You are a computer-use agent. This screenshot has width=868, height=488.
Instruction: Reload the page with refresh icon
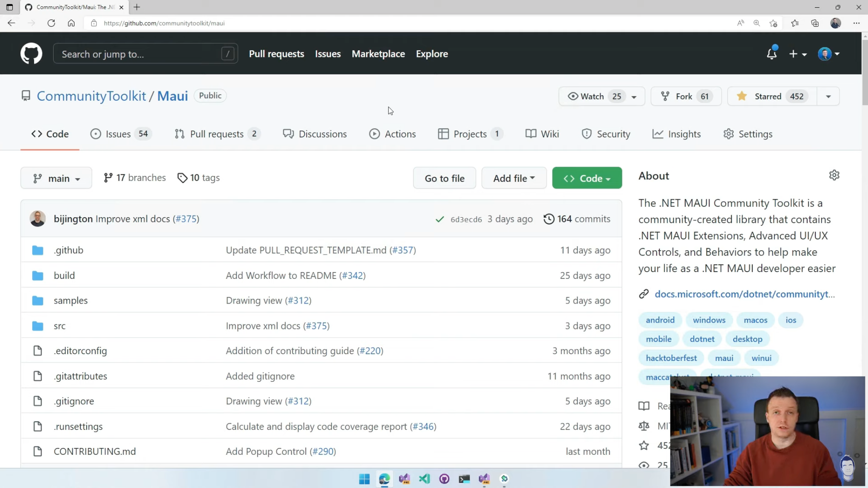51,23
